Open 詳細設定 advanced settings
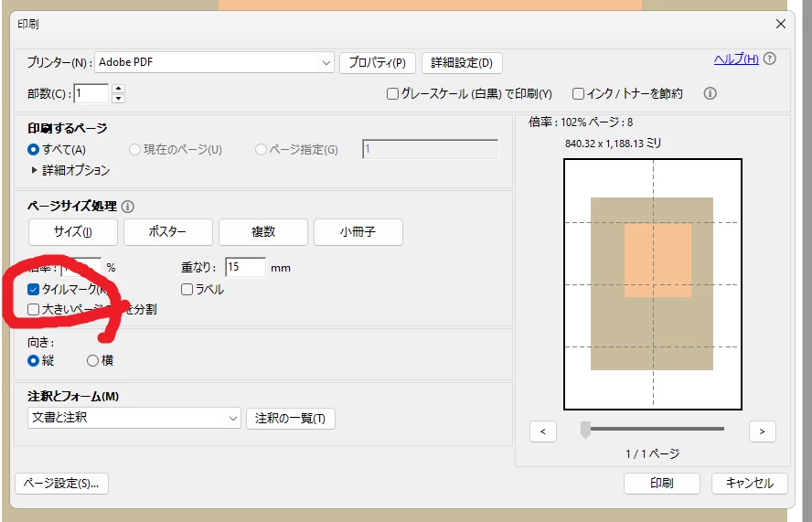The image size is (812, 522). coord(462,63)
